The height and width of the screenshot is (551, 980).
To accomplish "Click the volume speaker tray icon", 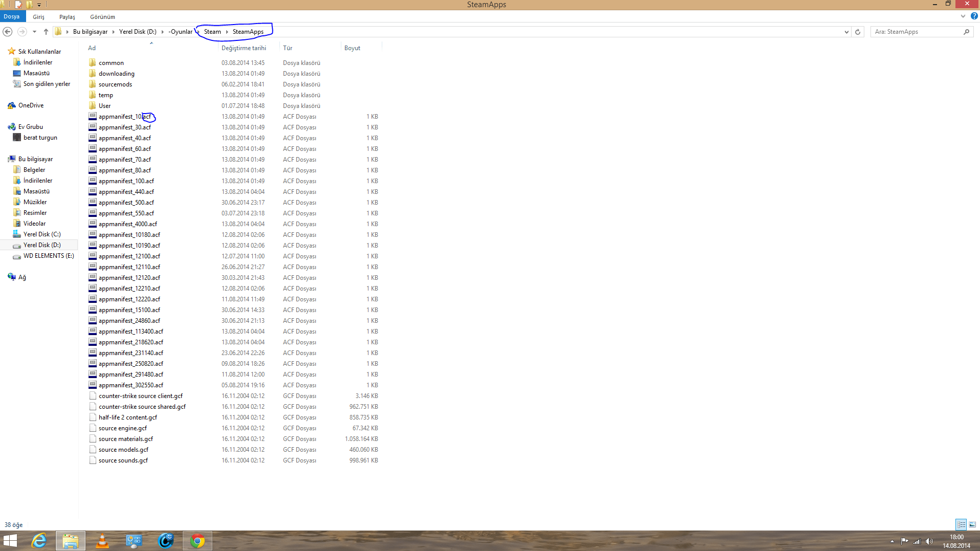I will click(x=929, y=541).
